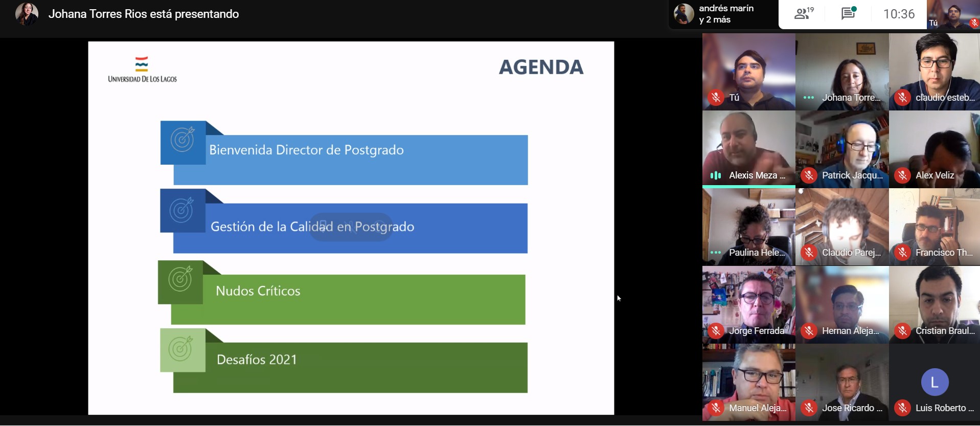Click muted mic icon on Manuel Aleja tile
This screenshot has height=426, width=980.
tap(716, 408)
